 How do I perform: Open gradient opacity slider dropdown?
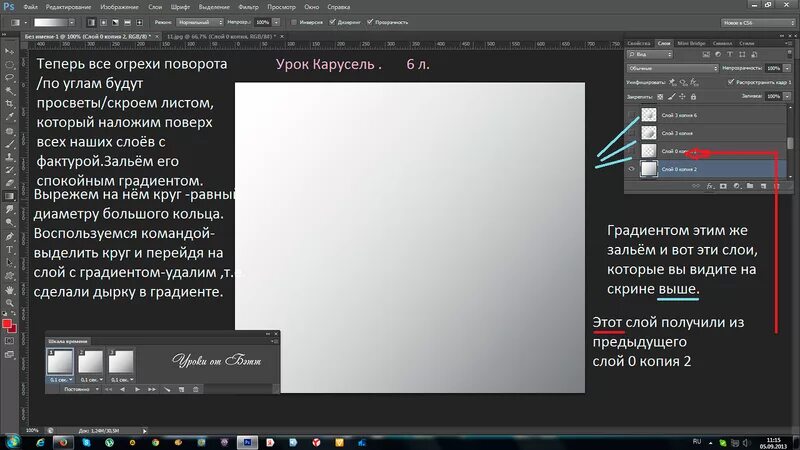pos(276,22)
